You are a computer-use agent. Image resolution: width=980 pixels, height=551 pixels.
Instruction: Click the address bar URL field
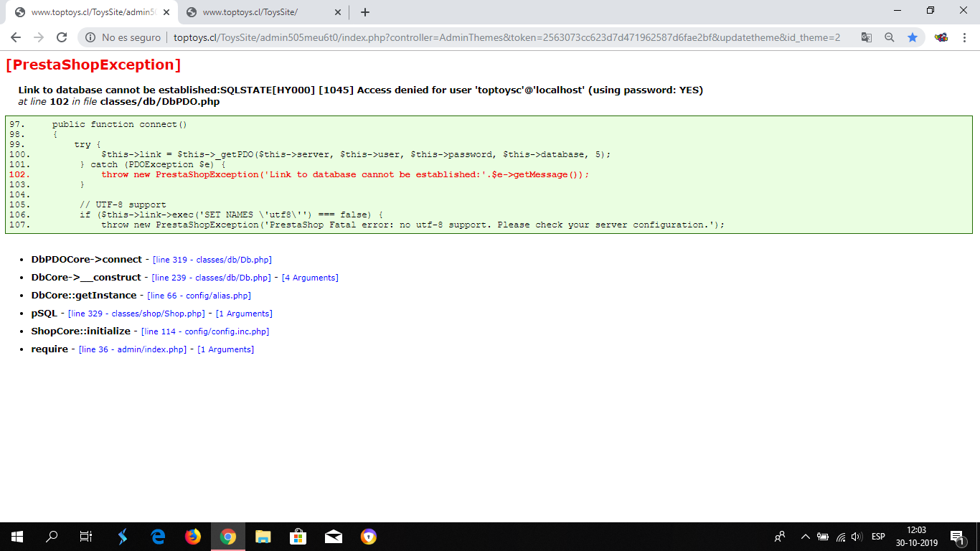point(507,37)
